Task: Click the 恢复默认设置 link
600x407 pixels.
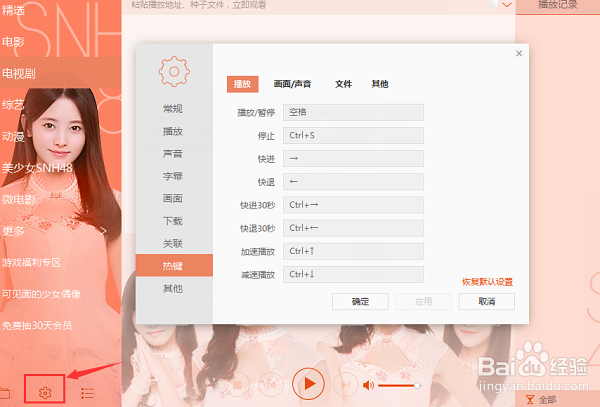Action: 487,282
